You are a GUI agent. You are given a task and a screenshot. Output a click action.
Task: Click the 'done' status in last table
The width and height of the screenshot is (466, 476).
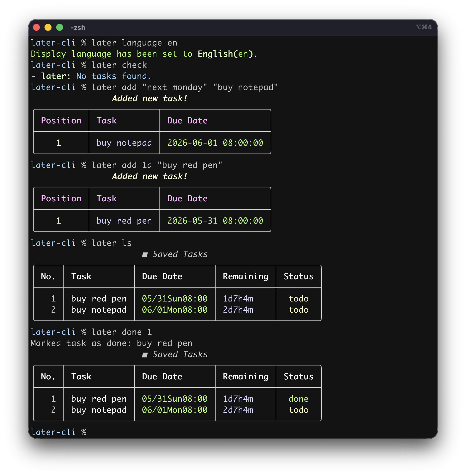pyautogui.click(x=298, y=399)
